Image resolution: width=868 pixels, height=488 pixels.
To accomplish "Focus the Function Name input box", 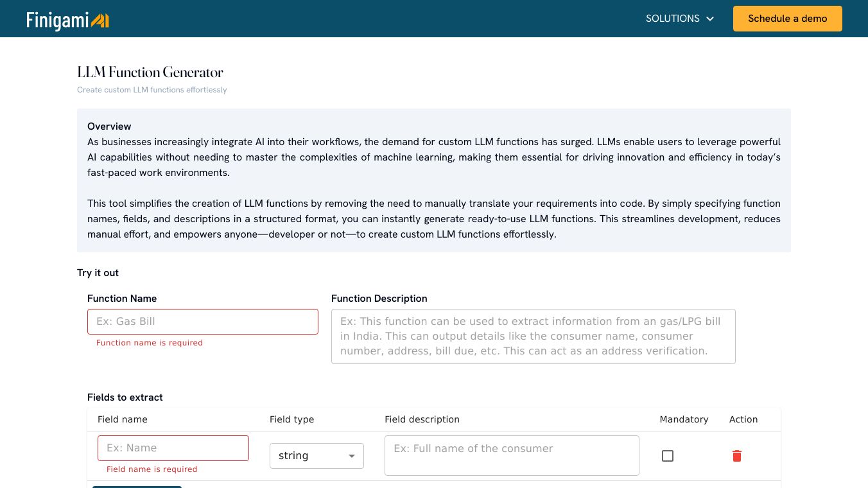I will point(202,322).
